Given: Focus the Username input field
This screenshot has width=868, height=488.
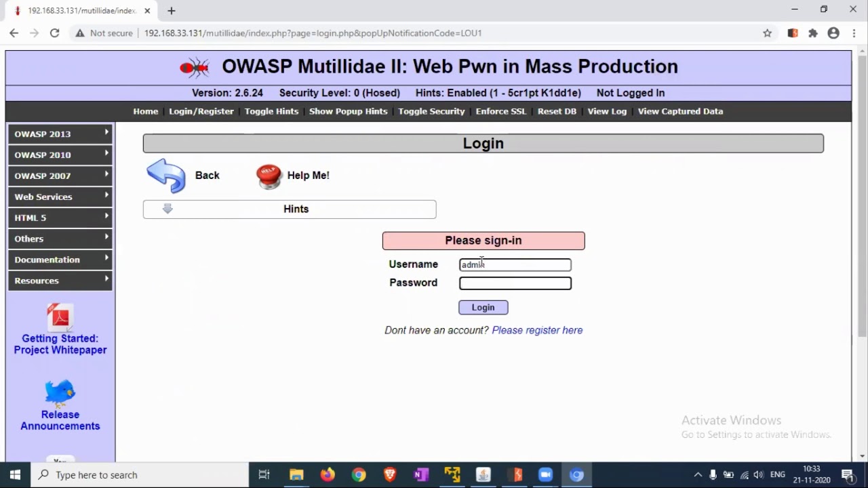Looking at the screenshot, I should pos(515,264).
